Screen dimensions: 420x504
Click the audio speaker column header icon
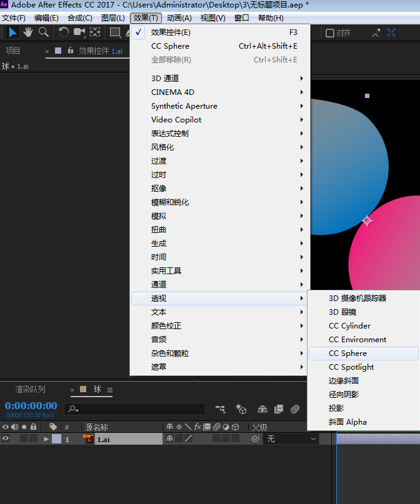pyautogui.click(x=15, y=427)
